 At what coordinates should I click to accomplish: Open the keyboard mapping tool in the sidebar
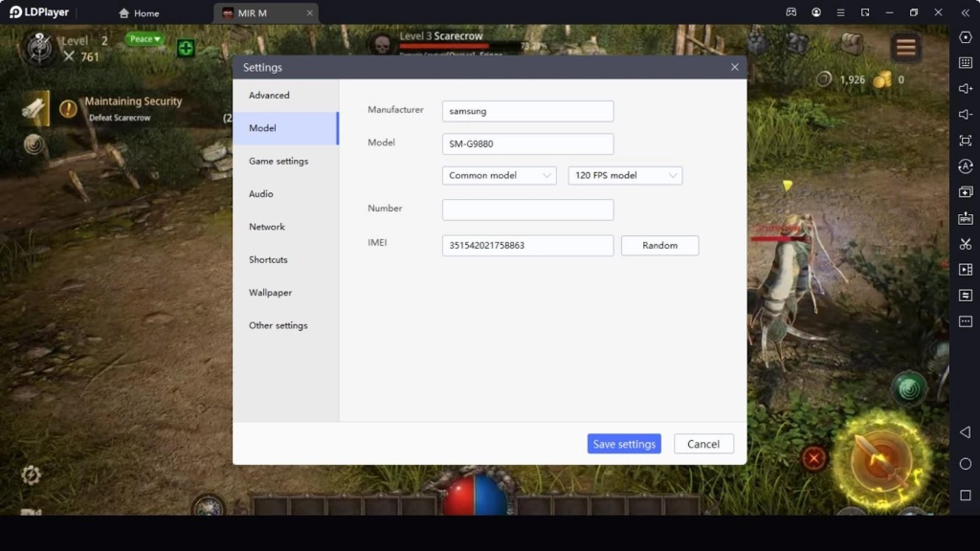click(967, 64)
